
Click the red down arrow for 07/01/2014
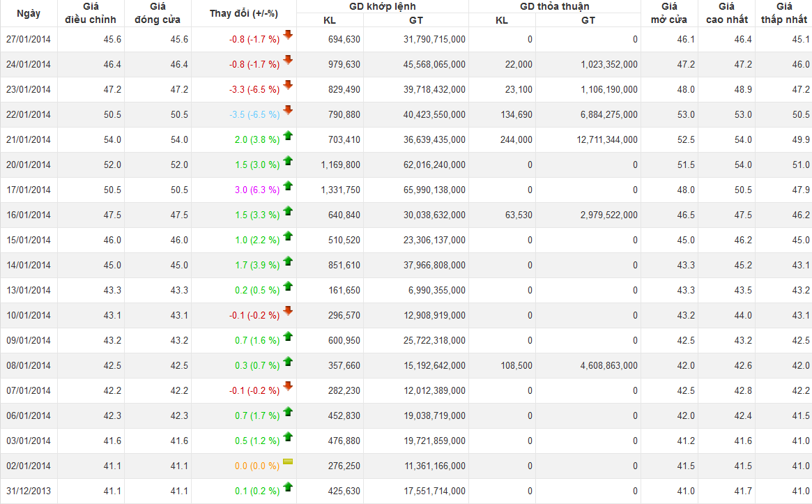tap(288, 387)
